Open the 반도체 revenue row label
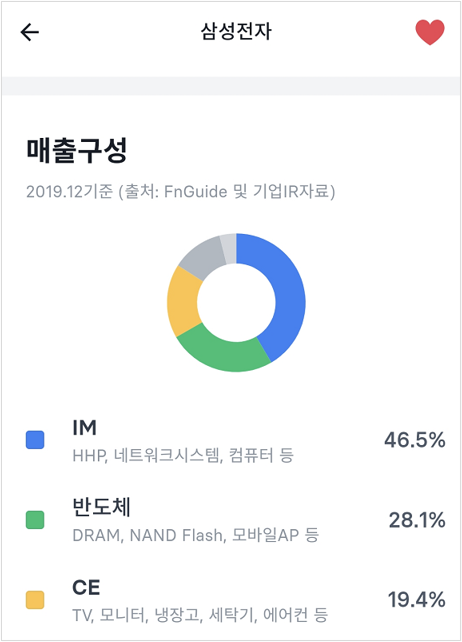 point(101,507)
